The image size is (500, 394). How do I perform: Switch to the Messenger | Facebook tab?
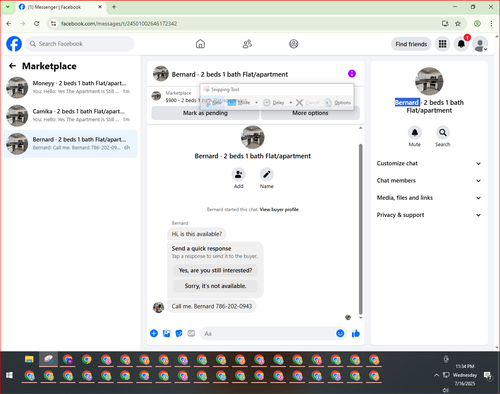tap(60, 7)
